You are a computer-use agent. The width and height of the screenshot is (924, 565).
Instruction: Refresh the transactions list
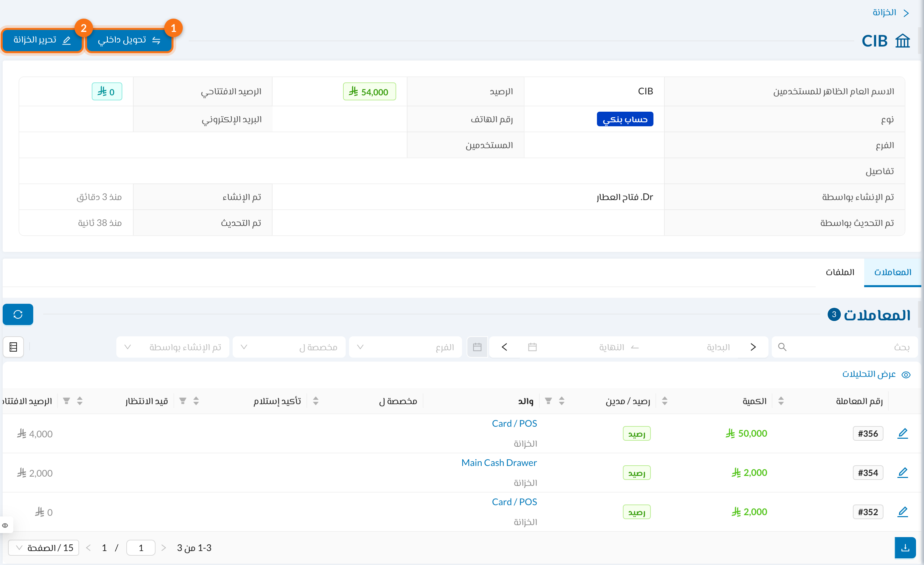pos(18,314)
